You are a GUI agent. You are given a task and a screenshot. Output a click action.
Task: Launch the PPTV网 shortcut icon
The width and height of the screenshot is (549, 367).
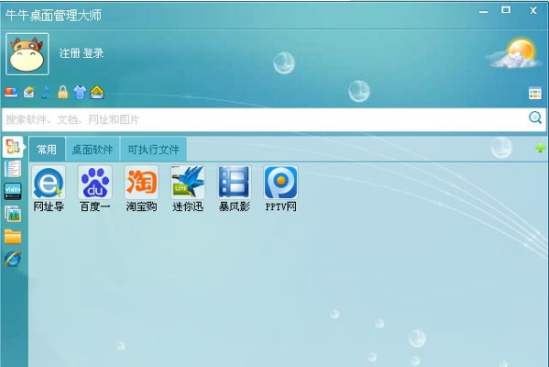click(281, 182)
